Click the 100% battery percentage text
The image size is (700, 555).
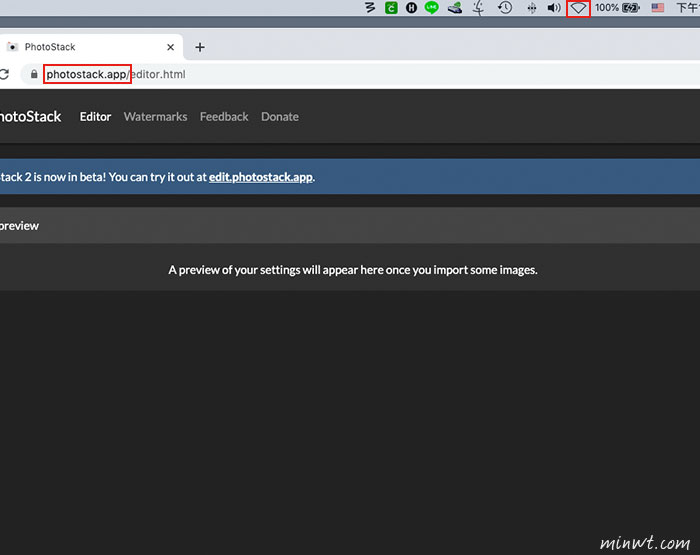607,8
